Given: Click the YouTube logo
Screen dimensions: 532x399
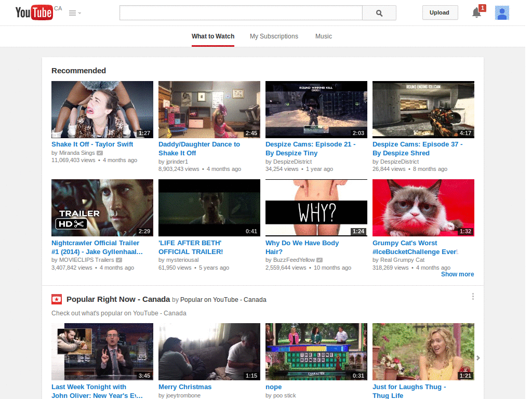Looking at the screenshot, I should [34, 12].
